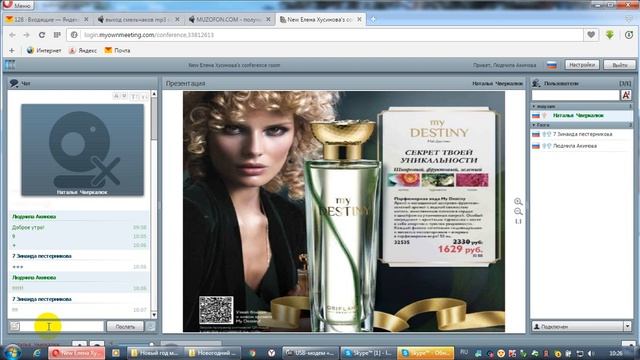Switch to Skype [1] taskbar window

click(x=368, y=353)
